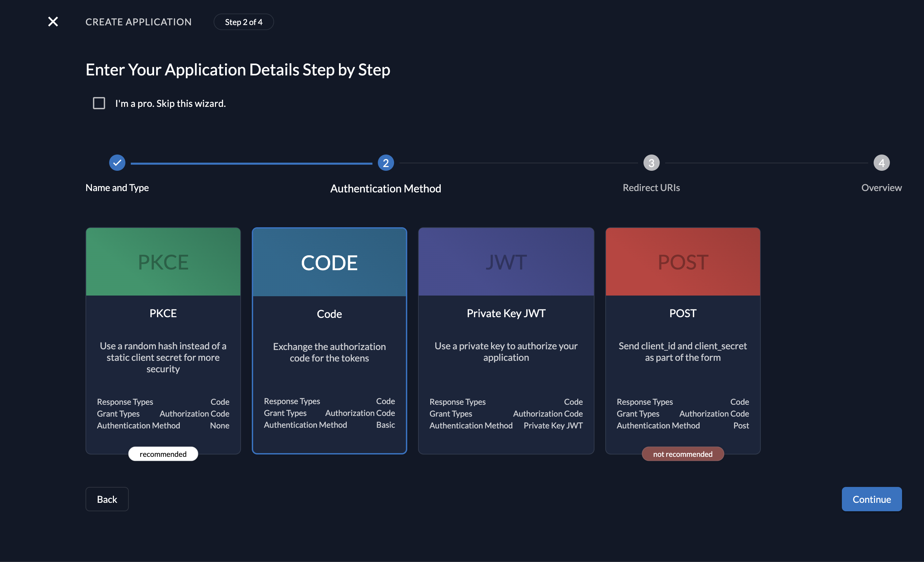Select the red POST card banner
Image resolution: width=924 pixels, height=562 pixels.
(x=682, y=262)
